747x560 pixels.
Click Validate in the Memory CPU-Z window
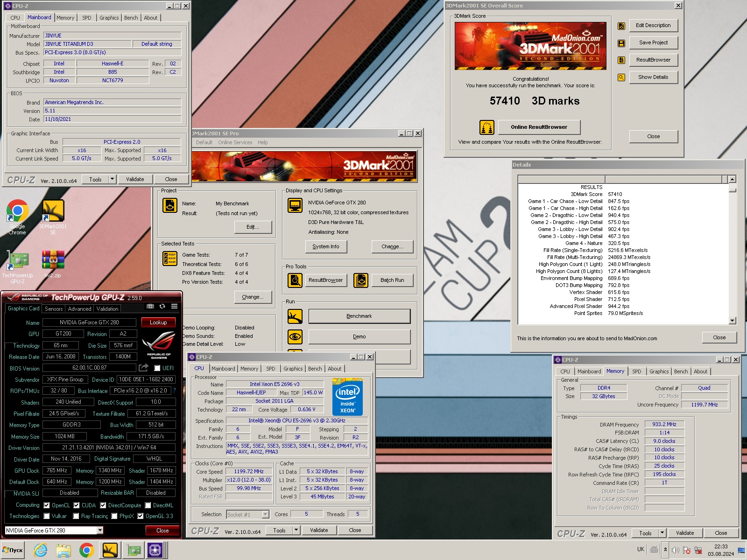[x=685, y=533]
